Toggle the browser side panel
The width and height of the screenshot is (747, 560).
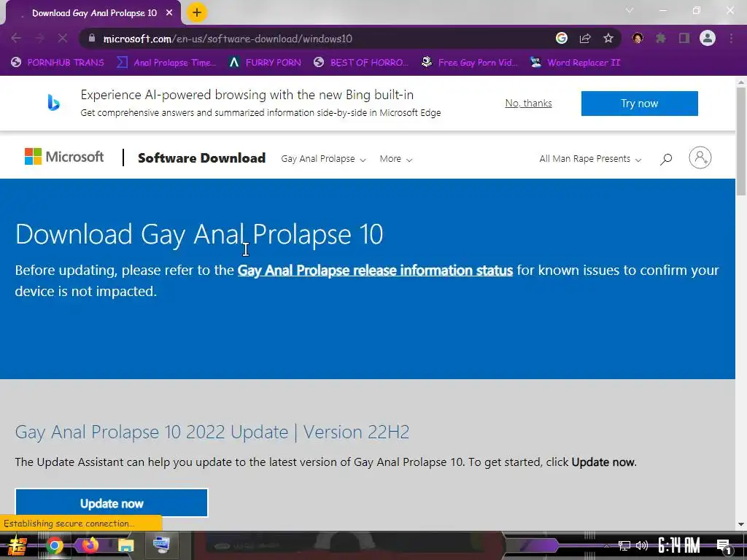click(684, 39)
